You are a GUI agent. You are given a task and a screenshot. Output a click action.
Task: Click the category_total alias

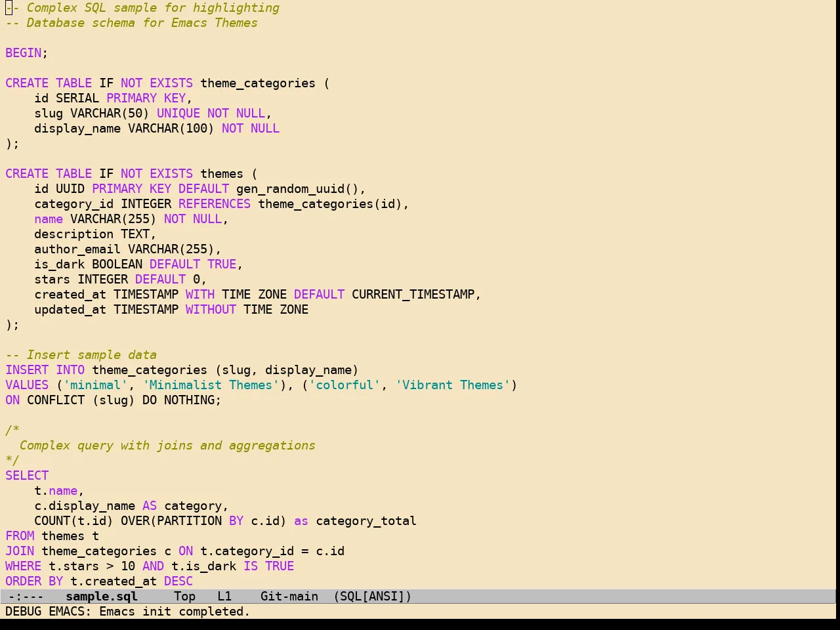(x=366, y=521)
